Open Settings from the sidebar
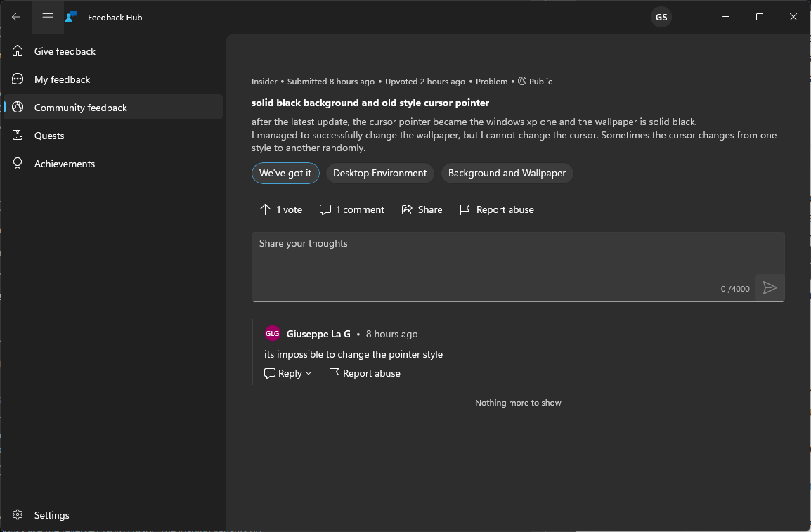The image size is (811, 532). [x=113, y=515]
